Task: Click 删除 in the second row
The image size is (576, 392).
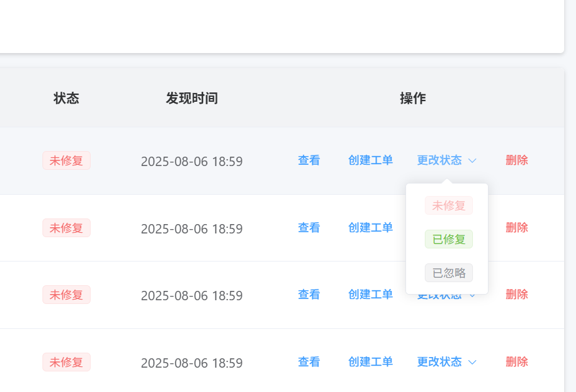Action: point(517,228)
